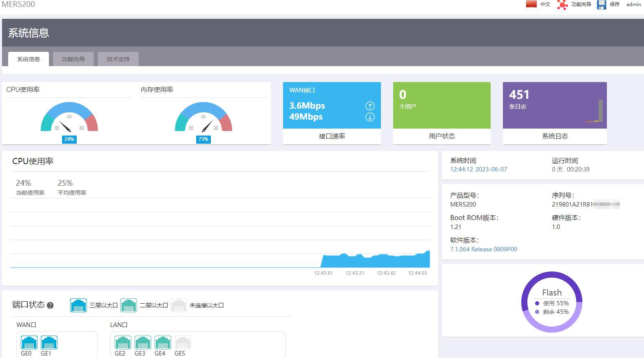Click the purple 451 条日志 tile
The image size is (644, 358).
[555, 105]
